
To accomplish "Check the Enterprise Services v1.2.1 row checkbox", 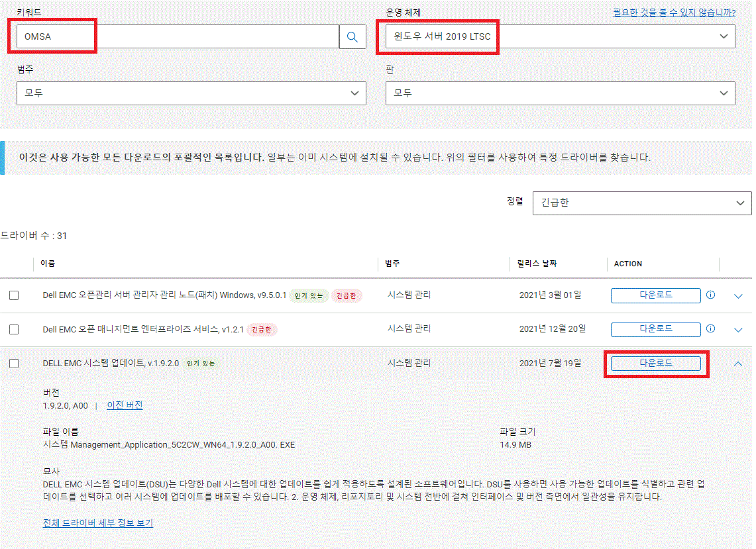I will 14,329.
